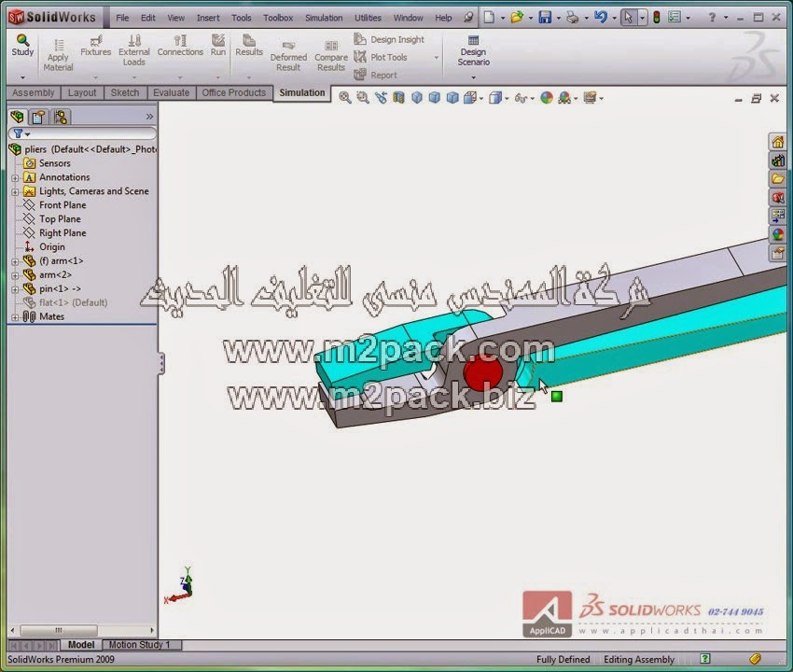Click Zoom to Fit magnifier icon
793x672 pixels.
[345, 98]
